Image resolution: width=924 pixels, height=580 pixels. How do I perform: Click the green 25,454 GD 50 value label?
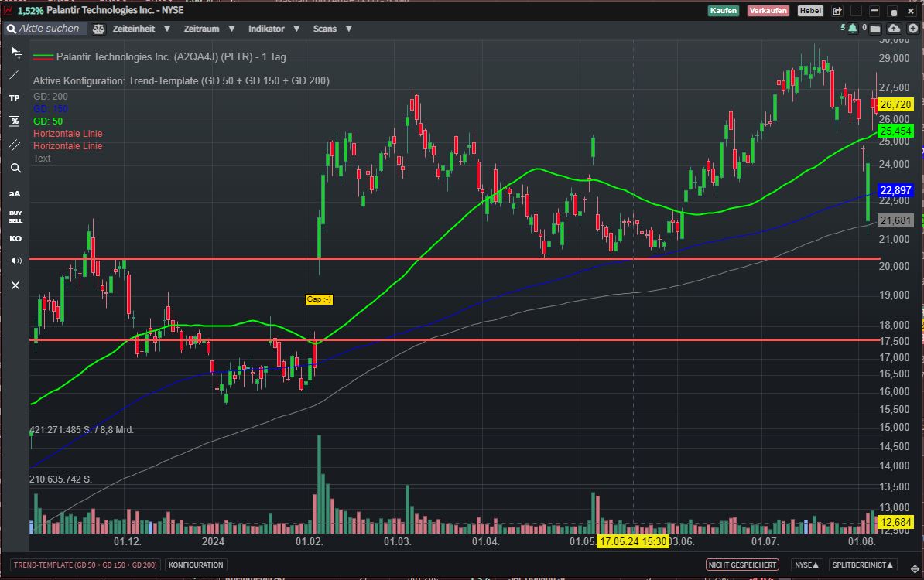(895, 131)
